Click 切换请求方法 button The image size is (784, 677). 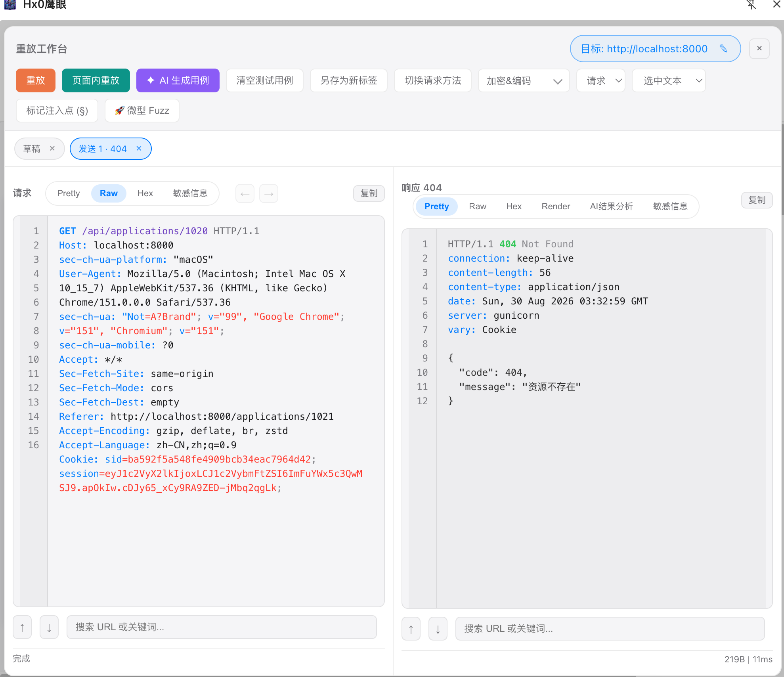click(433, 80)
